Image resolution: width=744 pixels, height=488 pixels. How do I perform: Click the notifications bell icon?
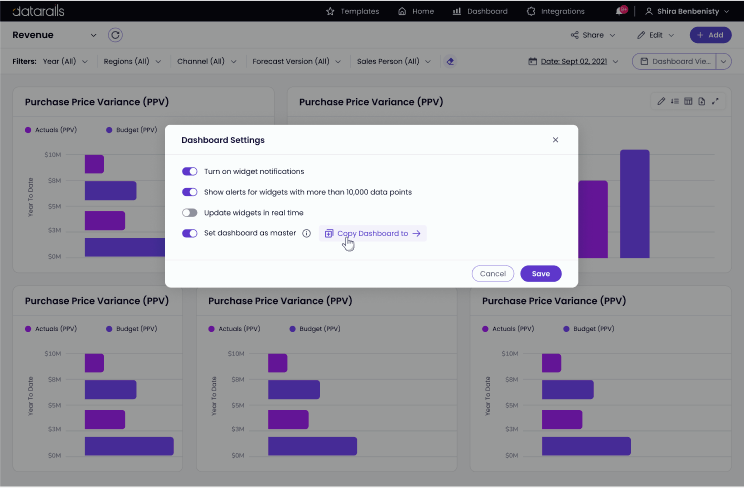click(x=621, y=11)
